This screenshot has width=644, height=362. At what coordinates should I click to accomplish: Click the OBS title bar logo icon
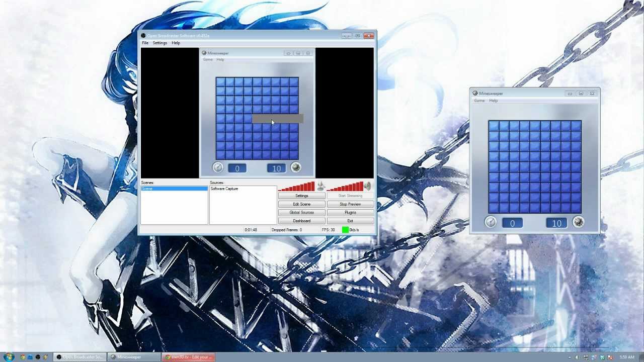[143, 36]
